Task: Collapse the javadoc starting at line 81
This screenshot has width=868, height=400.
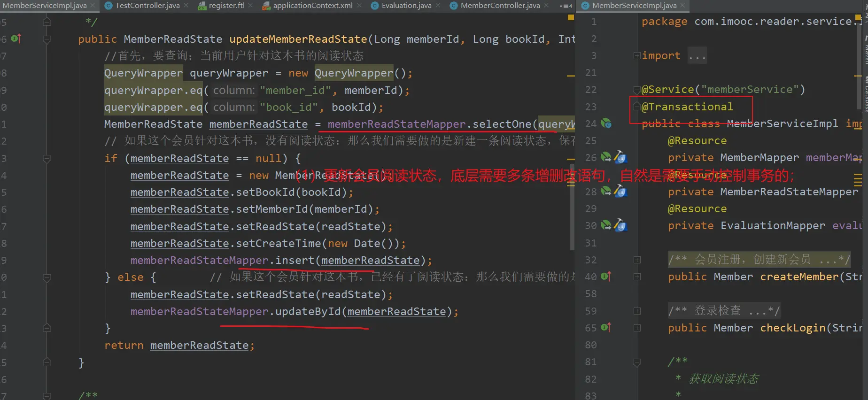Action: point(637,362)
